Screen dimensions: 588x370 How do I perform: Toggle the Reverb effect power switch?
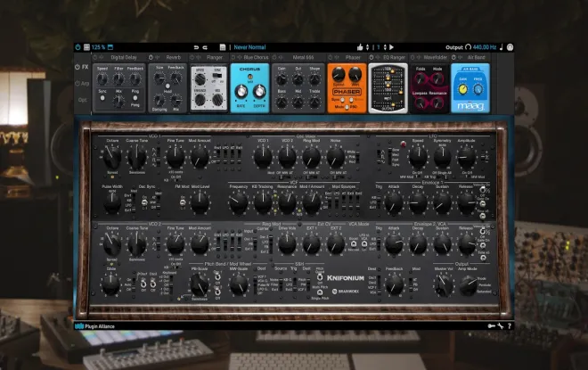pyautogui.click(x=151, y=57)
